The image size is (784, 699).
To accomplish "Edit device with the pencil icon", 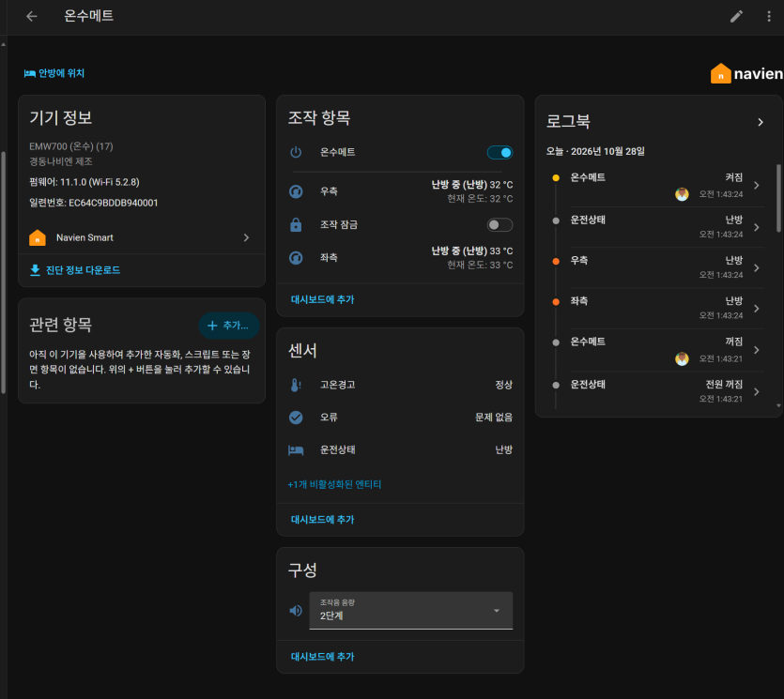I will pyautogui.click(x=736, y=17).
